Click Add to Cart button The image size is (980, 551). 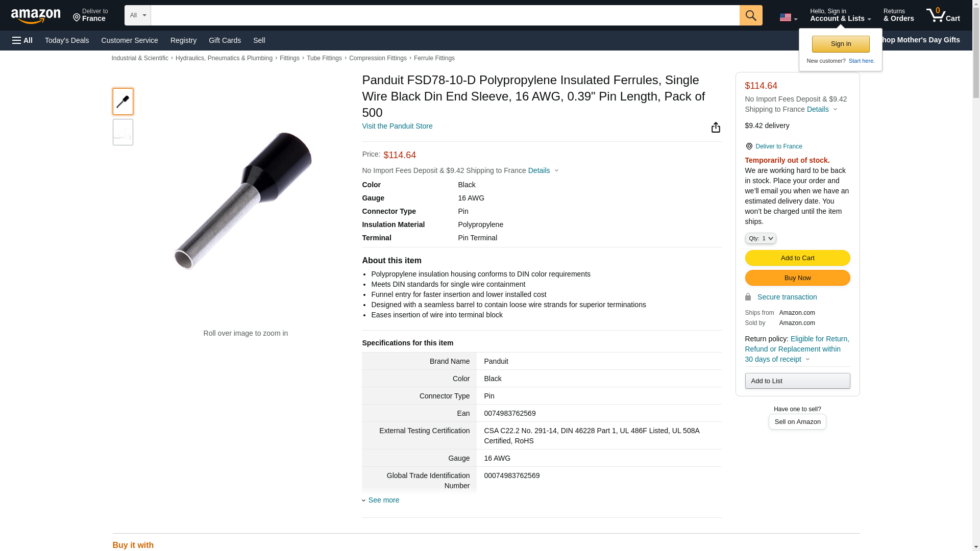point(797,258)
